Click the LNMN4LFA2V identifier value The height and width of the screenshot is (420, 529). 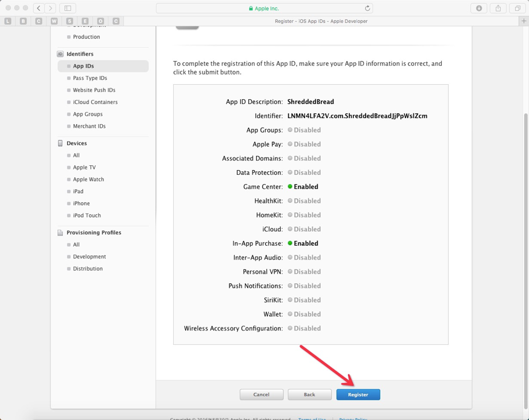coord(357,116)
